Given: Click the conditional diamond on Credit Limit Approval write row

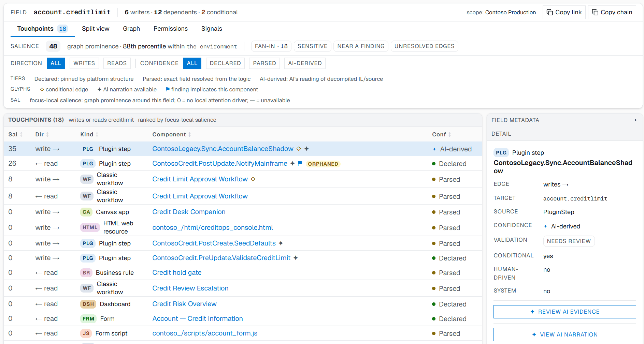Looking at the screenshot, I should click(x=253, y=179).
